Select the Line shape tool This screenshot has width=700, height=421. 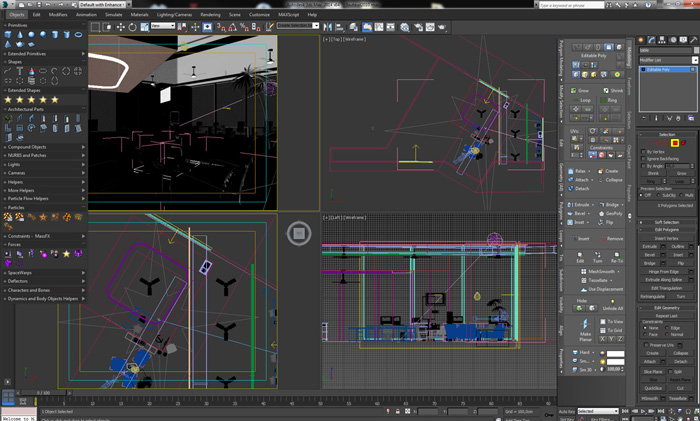point(8,71)
